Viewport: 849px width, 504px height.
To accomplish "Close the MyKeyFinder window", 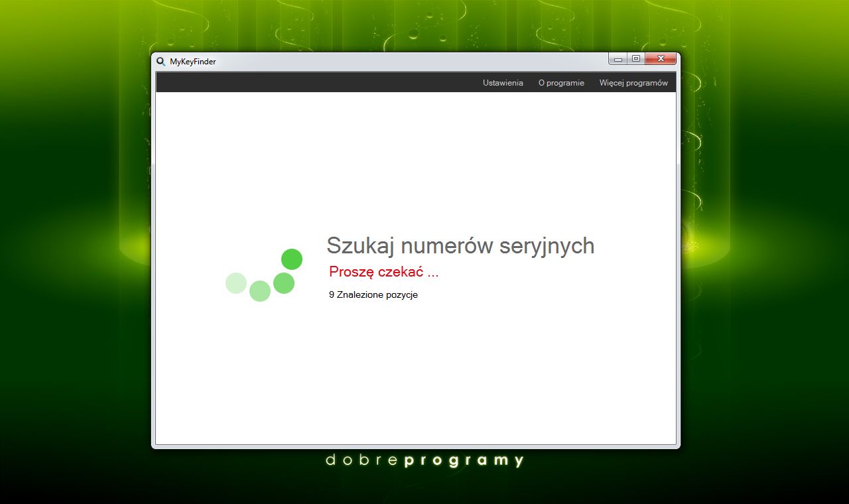I will tap(660, 59).
